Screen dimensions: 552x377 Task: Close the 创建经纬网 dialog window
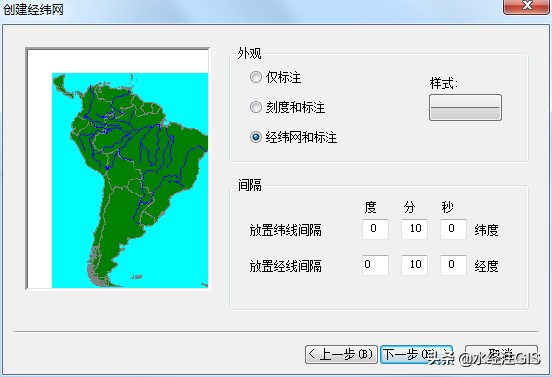[526, 6]
